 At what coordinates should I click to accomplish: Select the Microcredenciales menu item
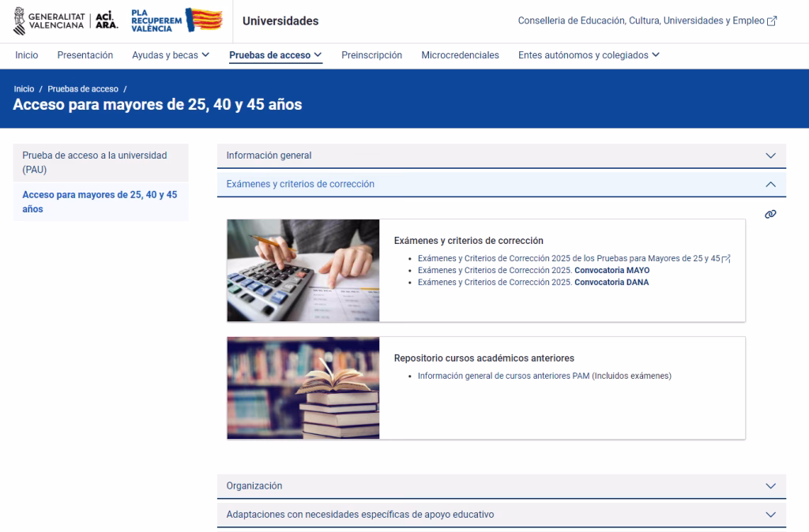point(460,55)
